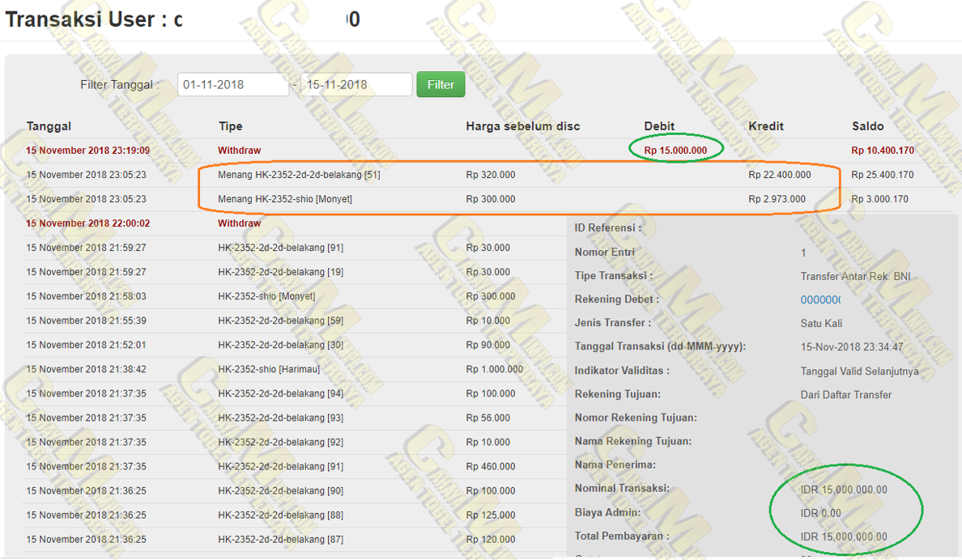The height and width of the screenshot is (560, 962).
Task: Click the Kredit column header
Action: pos(765,126)
